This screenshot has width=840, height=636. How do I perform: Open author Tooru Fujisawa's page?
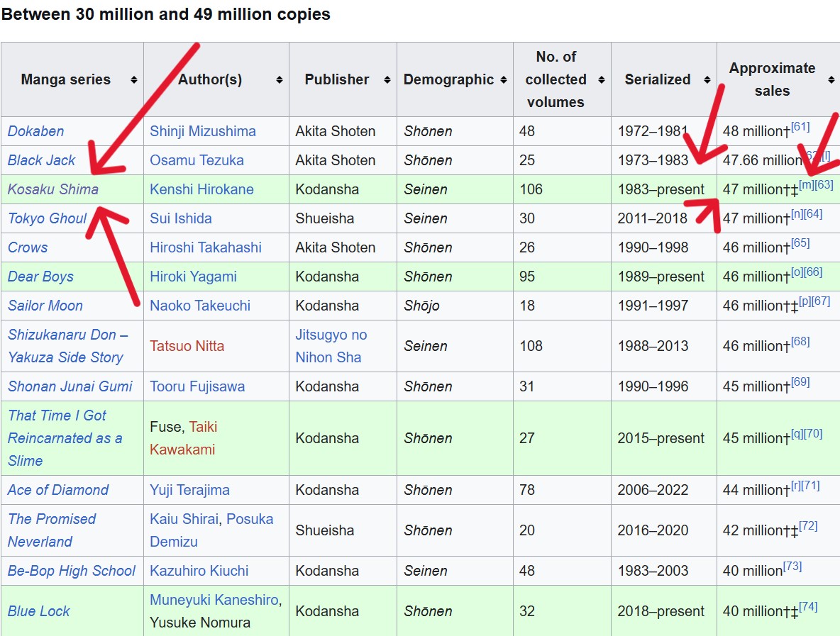[197, 386]
